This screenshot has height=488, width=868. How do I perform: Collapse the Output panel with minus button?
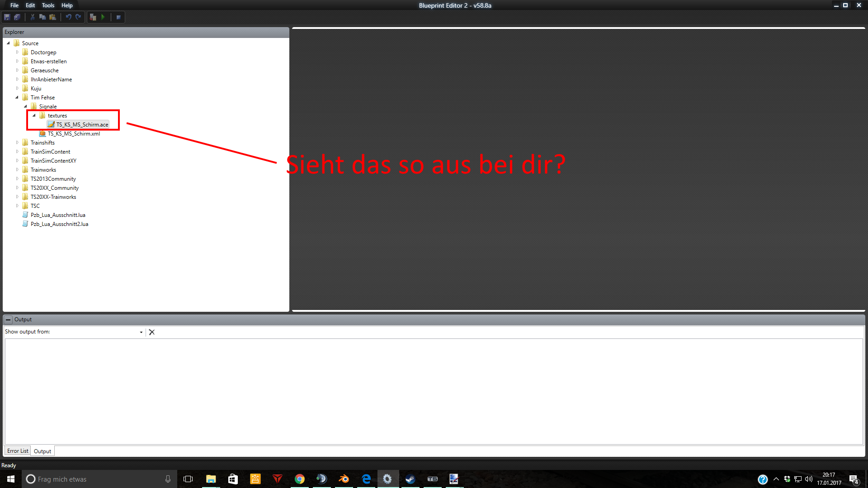(x=8, y=319)
